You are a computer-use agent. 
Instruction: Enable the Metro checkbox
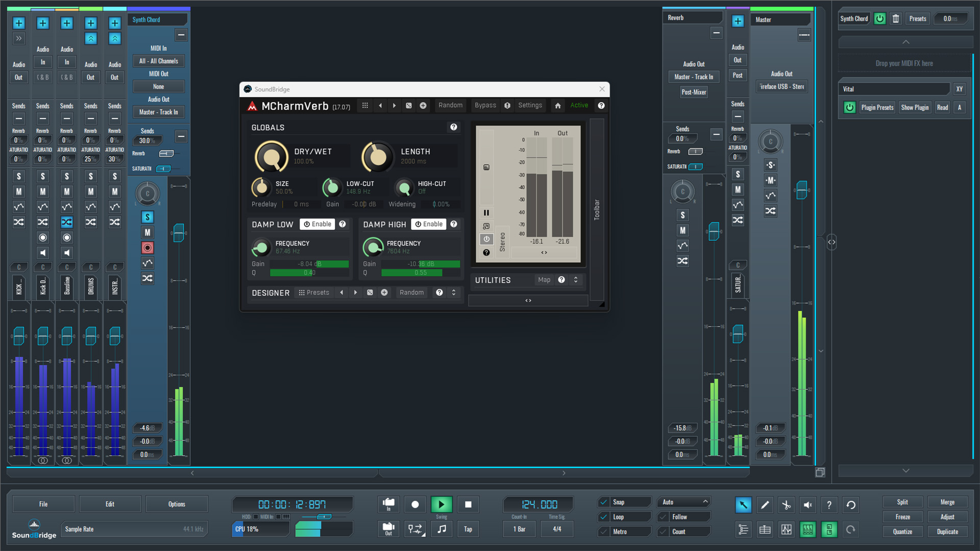604,532
